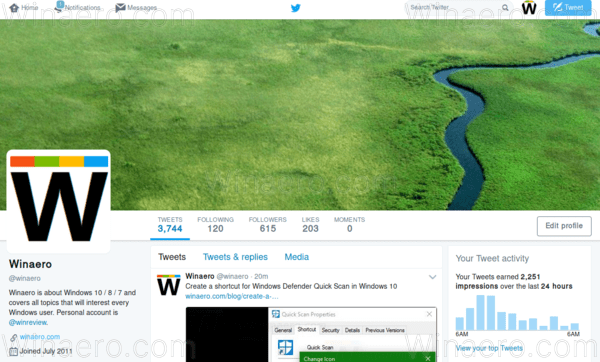Click the Winaero avatar beside the tweet
Screen dimensions: 600x362
pos(168,285)
